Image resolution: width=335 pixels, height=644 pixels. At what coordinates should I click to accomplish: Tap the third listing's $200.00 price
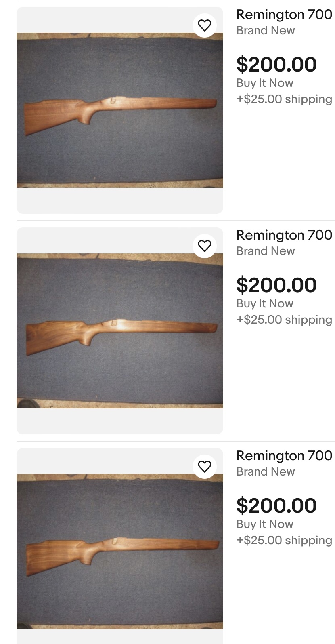tap(276, 506)
